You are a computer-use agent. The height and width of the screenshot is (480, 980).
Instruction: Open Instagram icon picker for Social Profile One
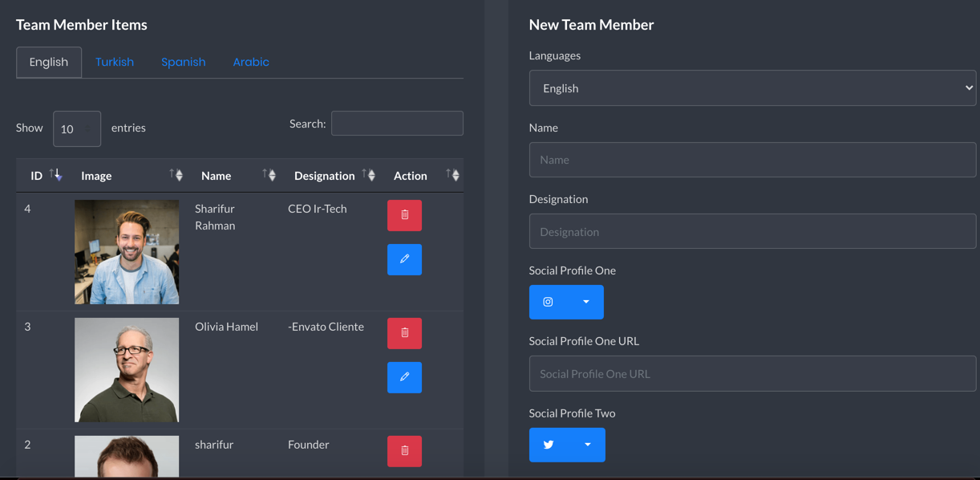566,302
